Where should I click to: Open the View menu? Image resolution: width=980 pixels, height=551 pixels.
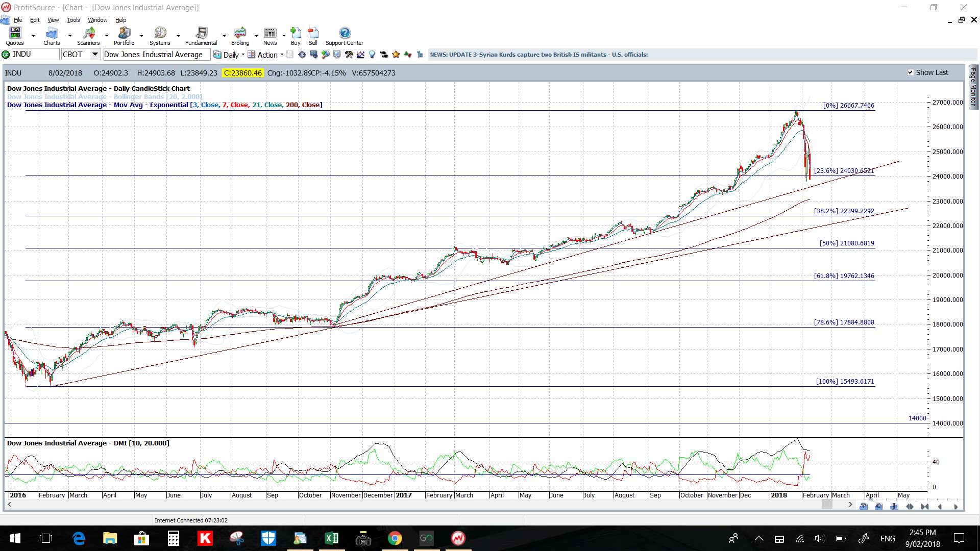click(53, 20)
